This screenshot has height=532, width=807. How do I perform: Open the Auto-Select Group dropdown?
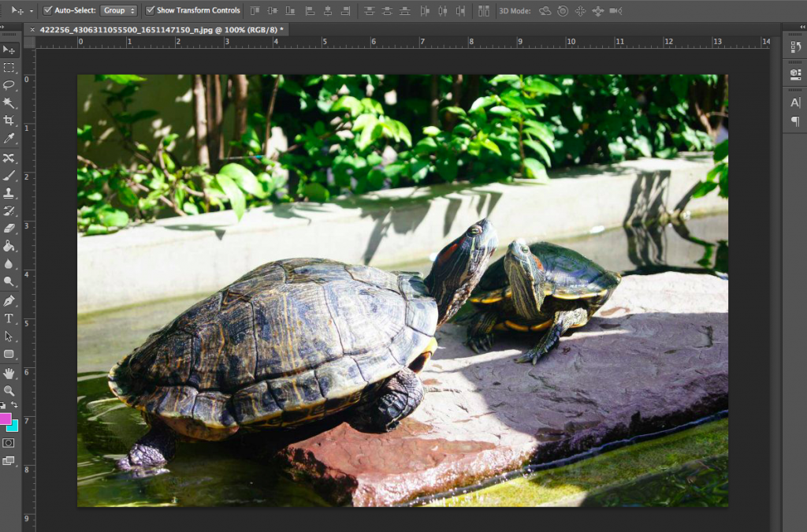point(118,10)
